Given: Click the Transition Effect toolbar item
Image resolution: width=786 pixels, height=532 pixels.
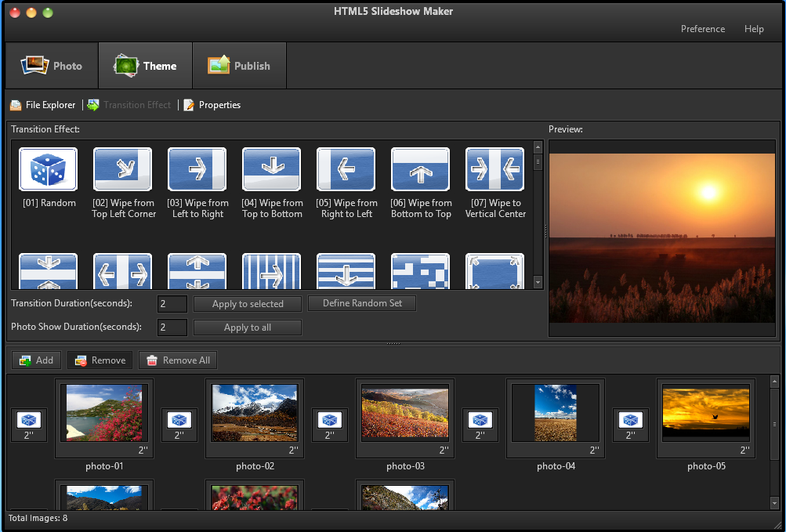Looking at the screenshot, I should 129,104.
